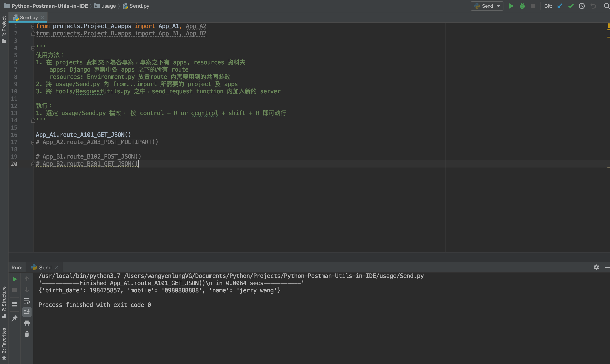Commit changes via the green checkmark
This screenshot has width=610, height=364.
[x=571, y=6]
